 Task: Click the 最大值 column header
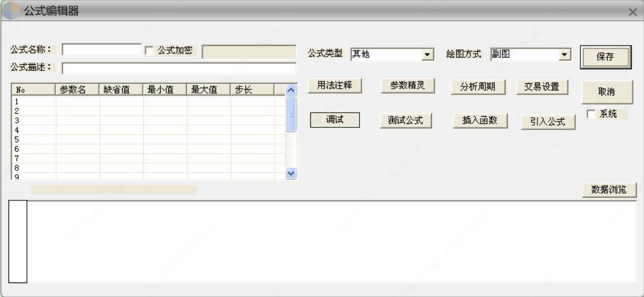coord(209,89)
